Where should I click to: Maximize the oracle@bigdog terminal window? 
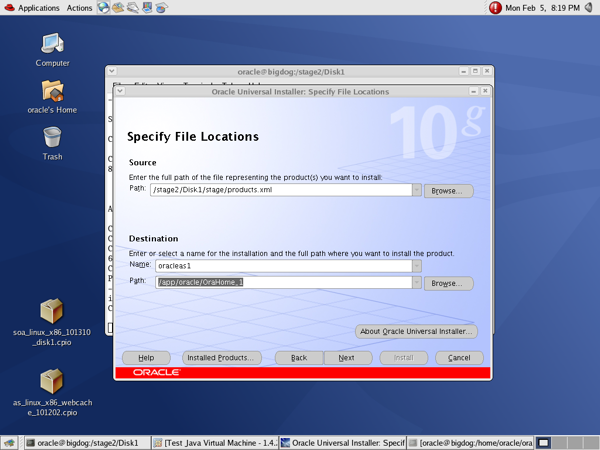475,71
